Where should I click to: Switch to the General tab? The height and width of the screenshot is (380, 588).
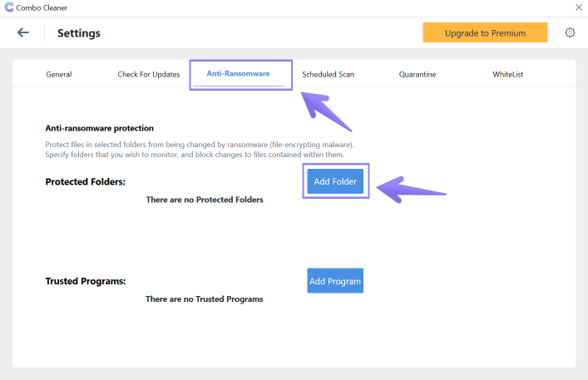pos(59,74)
